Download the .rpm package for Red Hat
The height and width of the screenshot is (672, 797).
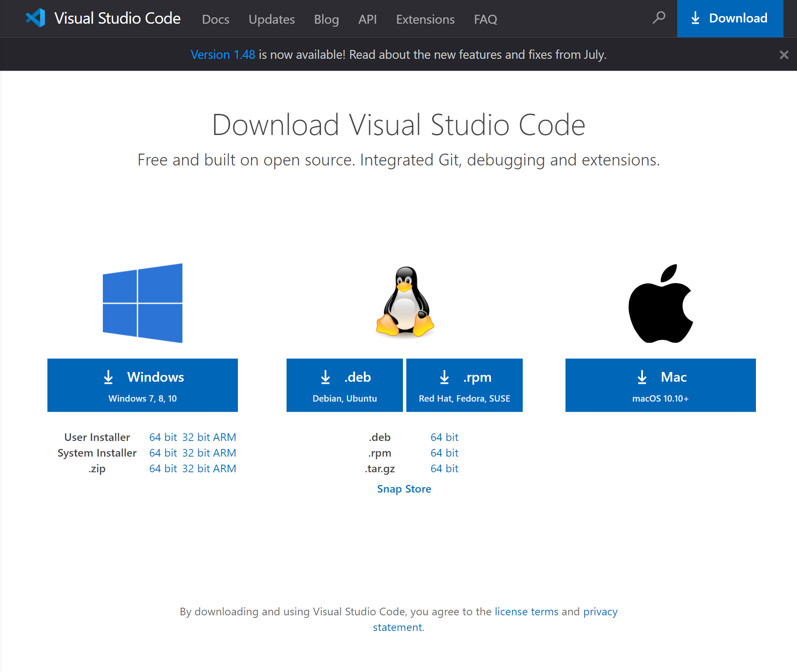[464, 385]
